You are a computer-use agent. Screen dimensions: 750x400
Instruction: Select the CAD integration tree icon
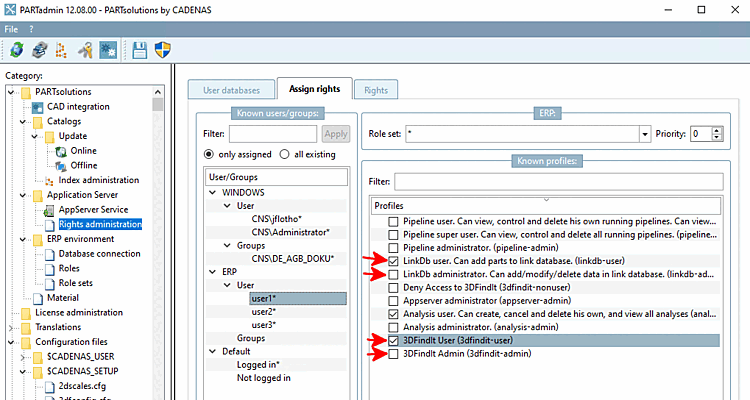coord(38,107)
